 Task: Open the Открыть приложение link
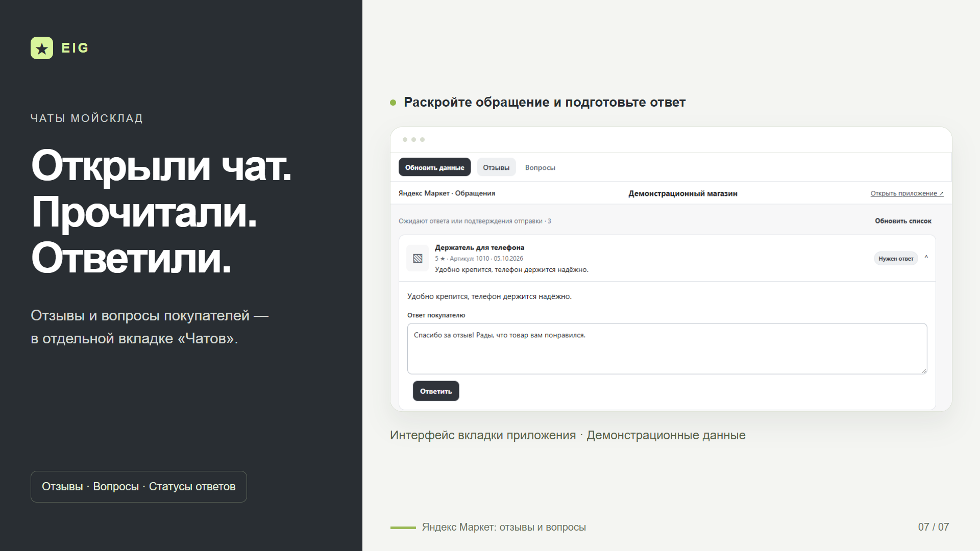[x=907, y=193]
